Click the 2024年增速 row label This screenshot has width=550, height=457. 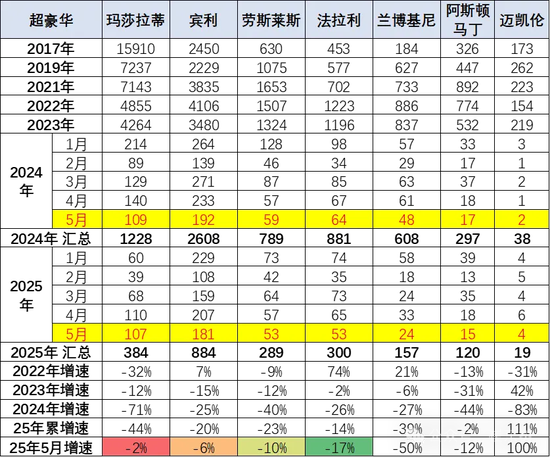click(x=51, y=409)
